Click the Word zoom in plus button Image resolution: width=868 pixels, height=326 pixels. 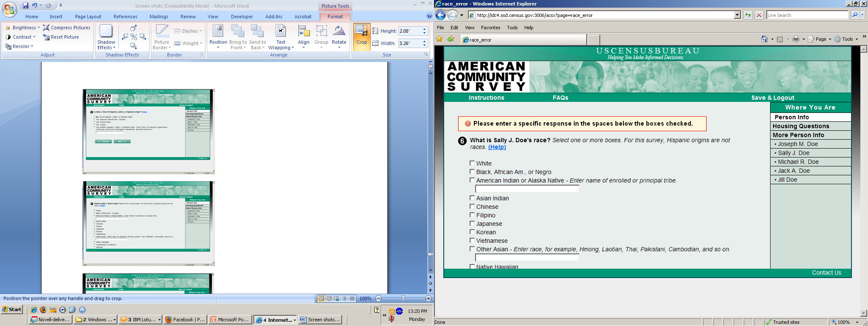click(x=428, y=298)
